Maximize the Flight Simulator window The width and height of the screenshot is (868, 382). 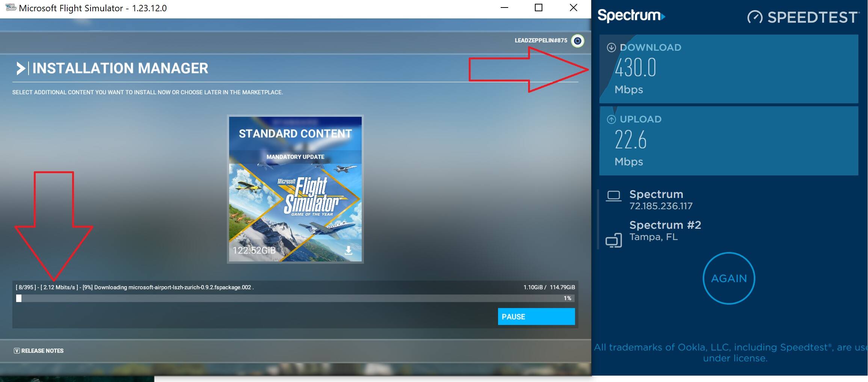(539, 8)
